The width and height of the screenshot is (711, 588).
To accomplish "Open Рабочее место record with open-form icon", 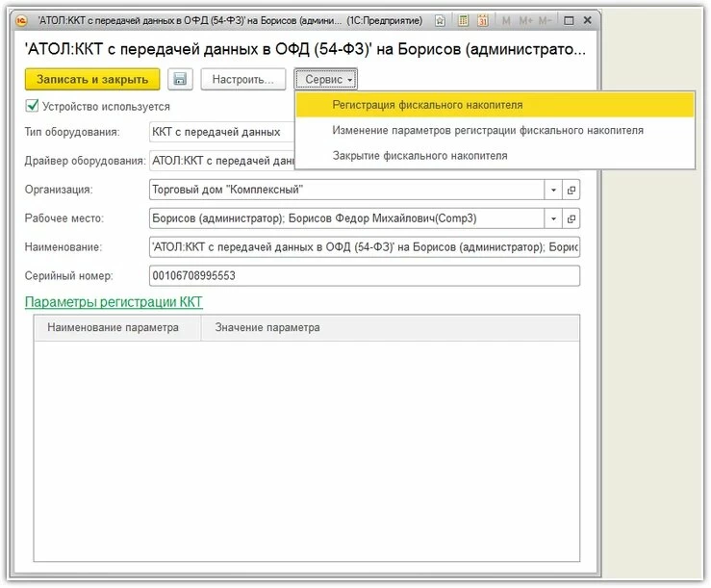I will [571, 218].
